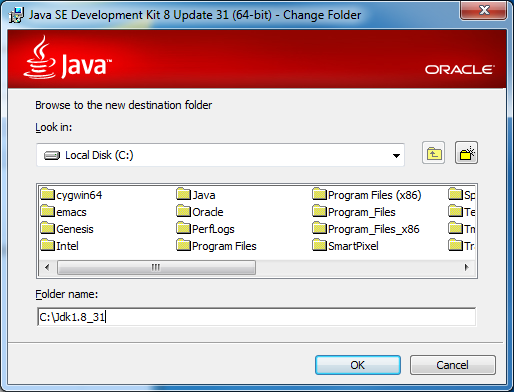Click the Cancel button
The width and height of the screenshot is (514, 392).
(x=453, y=365)
